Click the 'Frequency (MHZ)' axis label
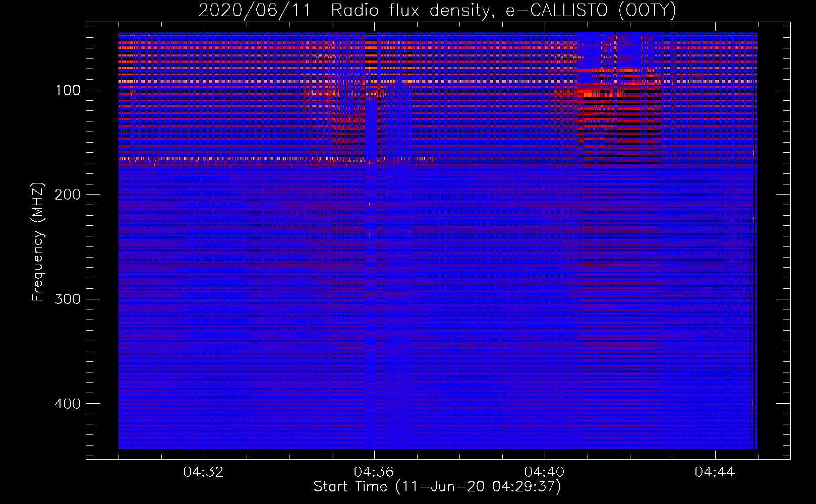This screenshot has height=504, width=816. [38, 241]
